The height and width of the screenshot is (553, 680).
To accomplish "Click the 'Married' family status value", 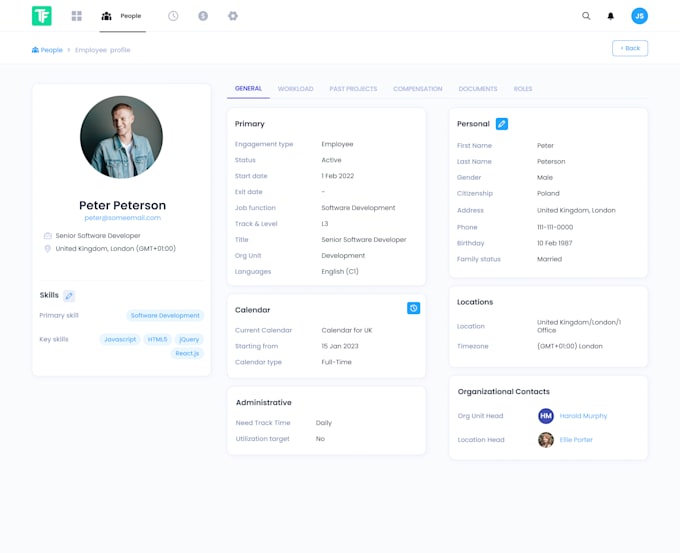I will tap(549, 259).
